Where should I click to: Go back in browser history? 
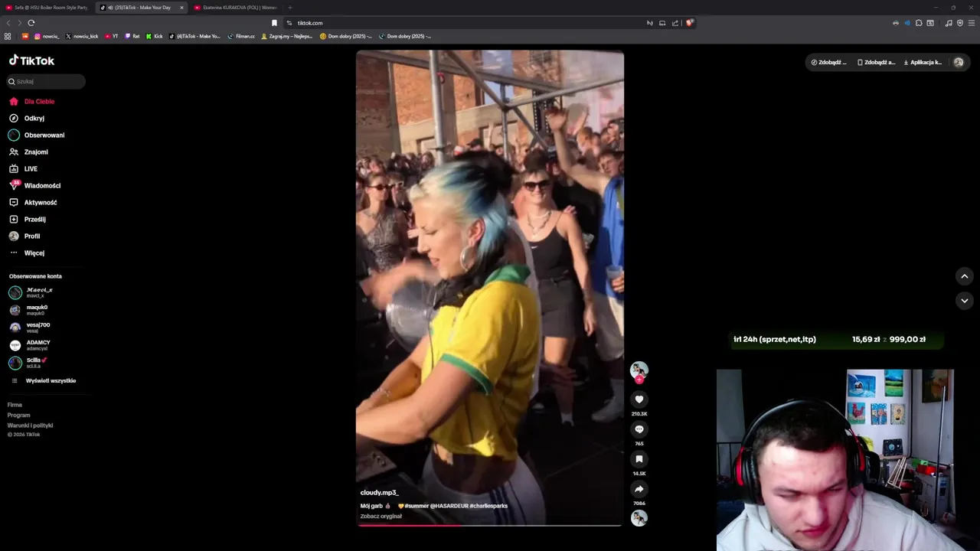8,23
